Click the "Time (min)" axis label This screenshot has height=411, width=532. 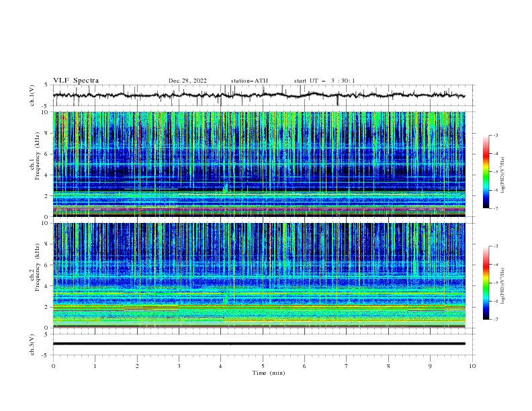coord(269,373)
